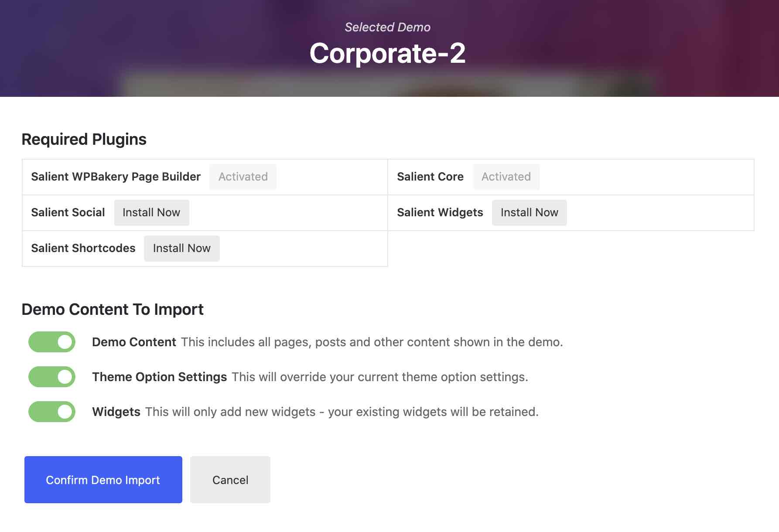Click Activated button for Salient Core
Screen dimensions: 779x532
tap(506, 177)
